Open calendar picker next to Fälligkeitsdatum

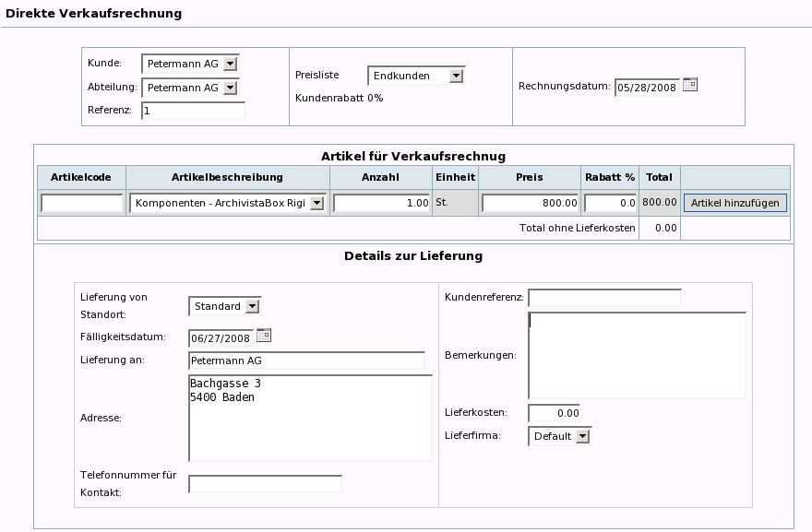point(264,336)
